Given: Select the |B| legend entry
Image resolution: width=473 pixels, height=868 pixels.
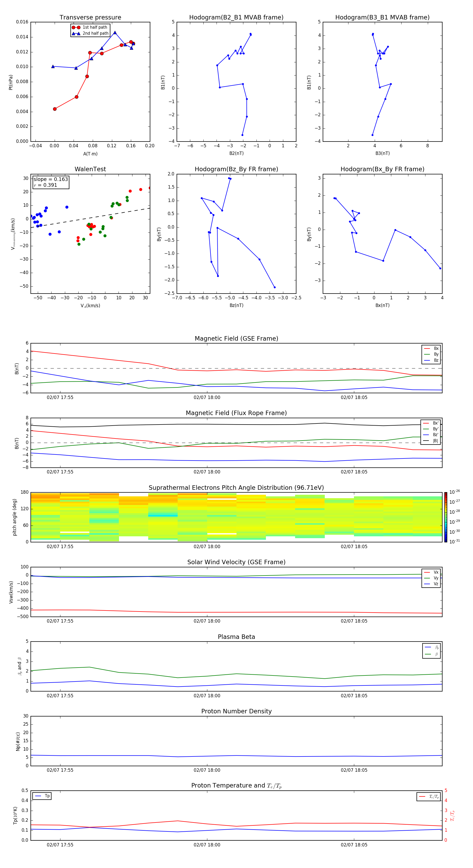Looking at the screenshot, I should (x=431, y=441).
